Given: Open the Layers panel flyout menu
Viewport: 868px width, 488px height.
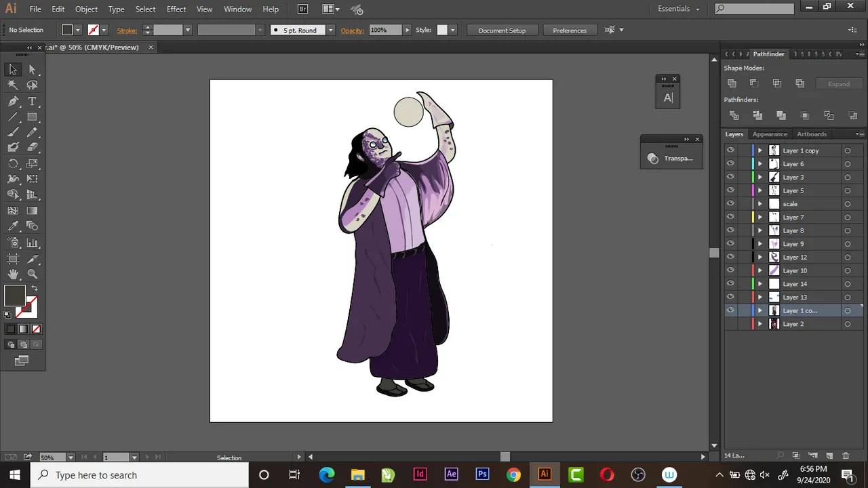Looking at the screenshot, I should pos(860,134).
